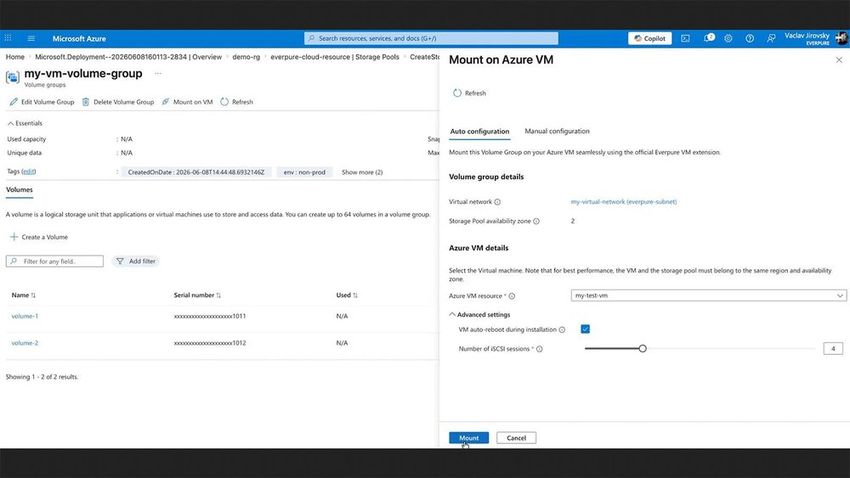This screenshot has width=850, height=478.
Task: Open volume-2 link
Action: coord(25,343)
